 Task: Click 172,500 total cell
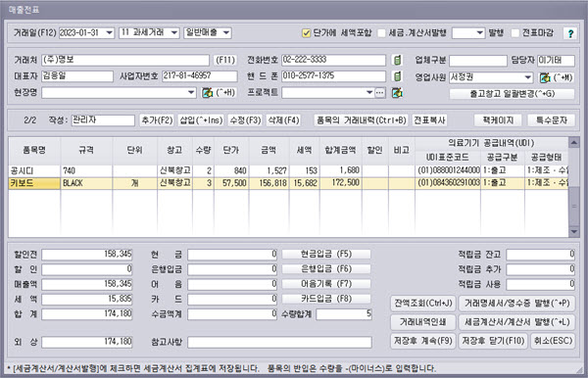(341, 183)
